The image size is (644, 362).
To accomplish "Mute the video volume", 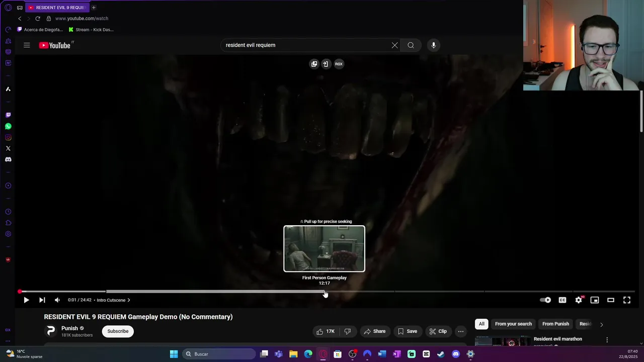I will point(57,300).
